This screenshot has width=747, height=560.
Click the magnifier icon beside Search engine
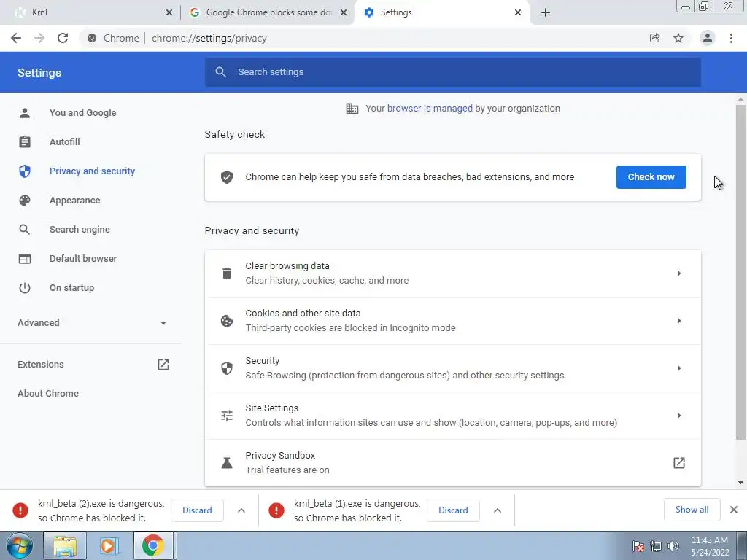pyautogui.click(x=25, y=230)
